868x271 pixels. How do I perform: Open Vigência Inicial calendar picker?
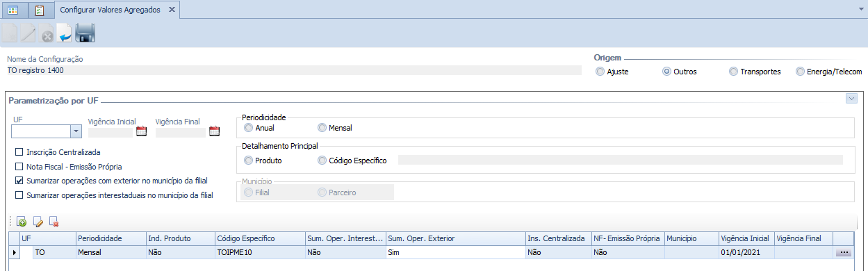pos(142,131)
